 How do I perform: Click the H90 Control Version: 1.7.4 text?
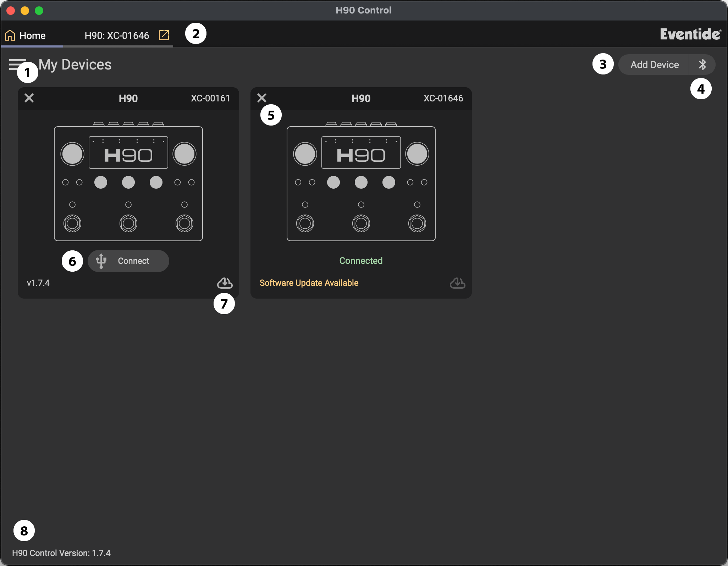click(x=61, y=553)
